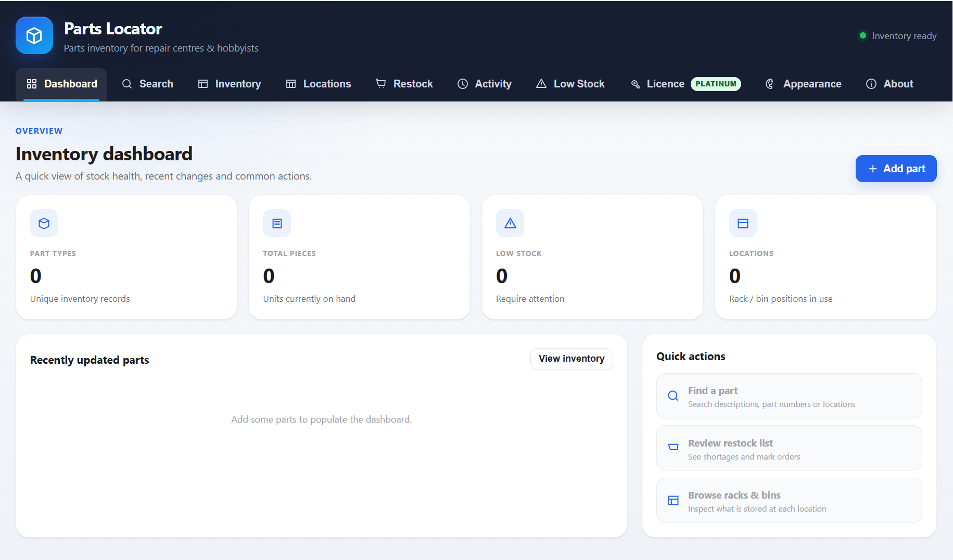
Task: Click the Parts Locator title text
Action: pos(113,29)
